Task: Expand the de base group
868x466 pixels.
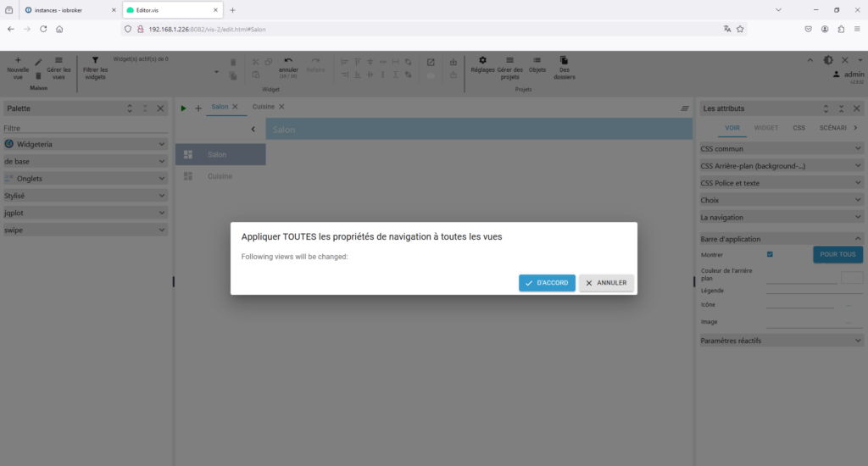Action: pos(86,161)
